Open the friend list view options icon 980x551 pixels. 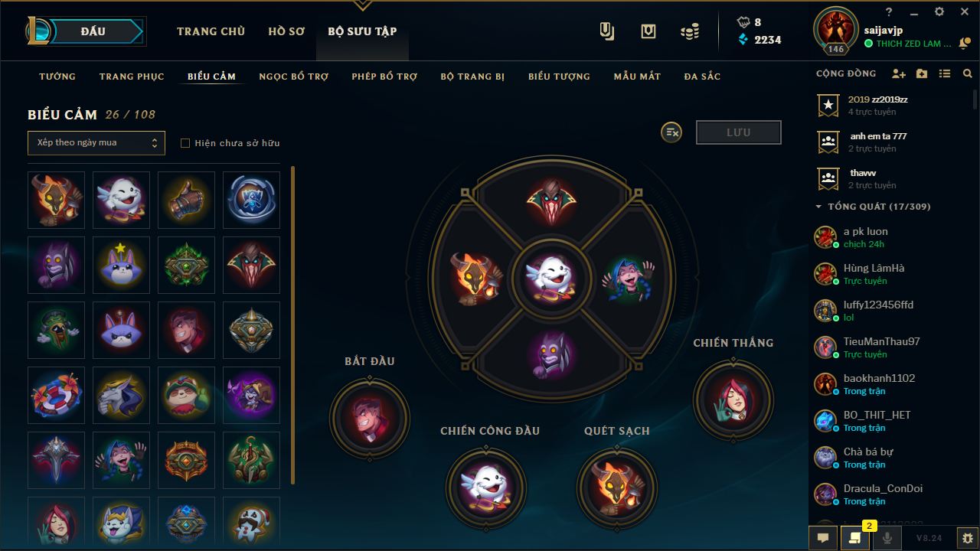[945, 73]
